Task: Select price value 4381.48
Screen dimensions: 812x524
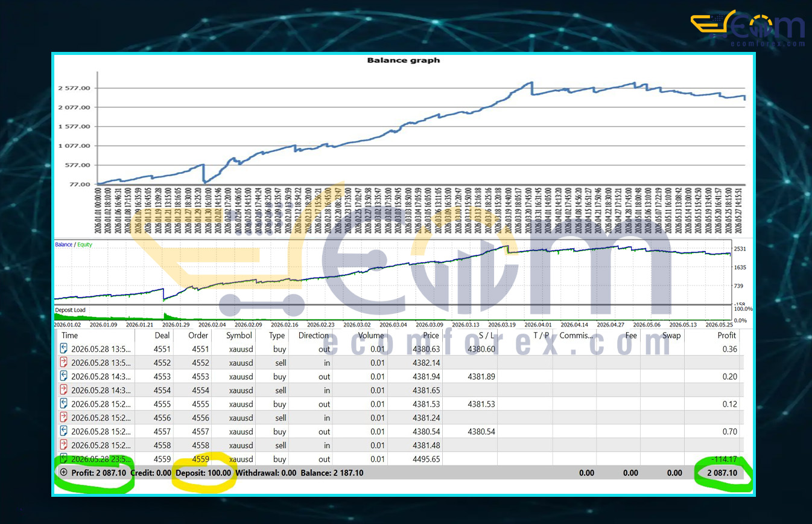Action: 426,446
